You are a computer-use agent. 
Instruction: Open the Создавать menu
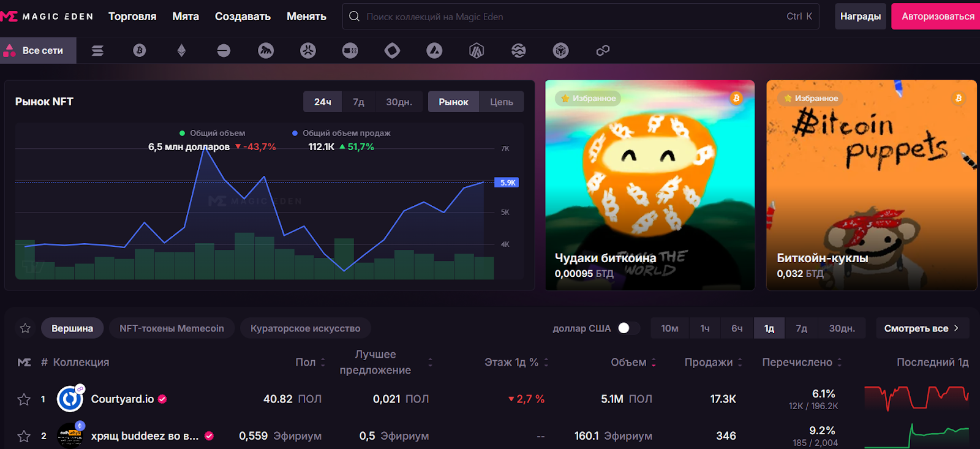(243, 17)
